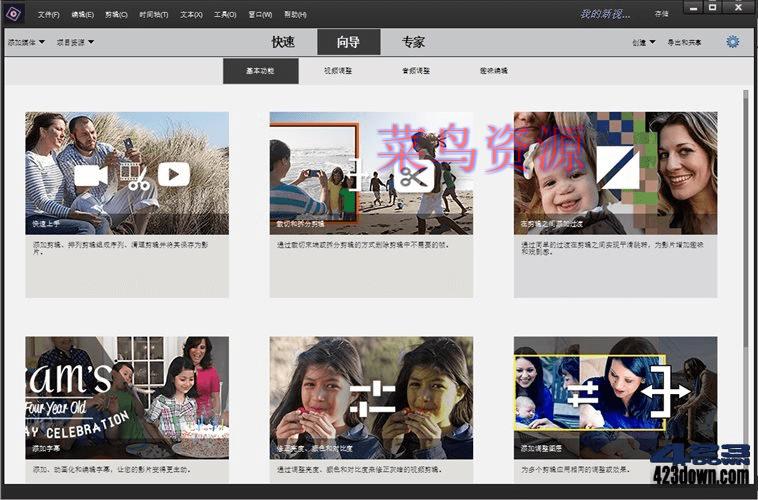758x500 pixels.
Task: Click arrows-move icon on adjustment layer card
Action: [666, 392]
